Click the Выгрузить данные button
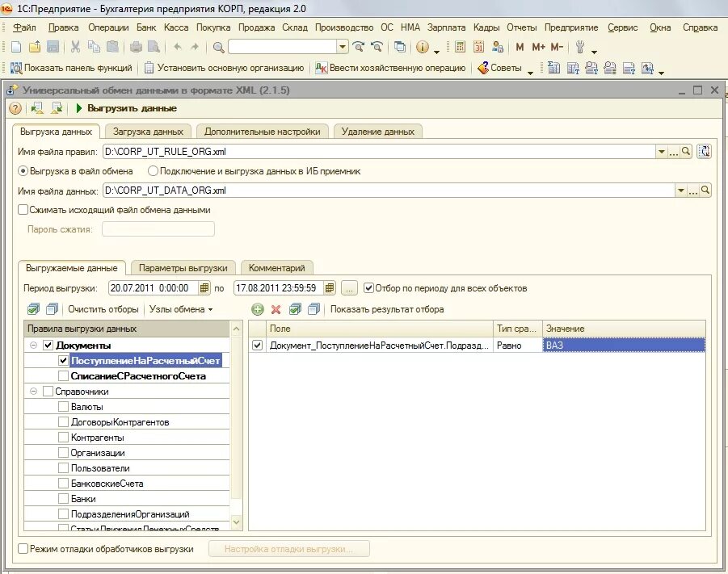 click(x=127, y=108)
